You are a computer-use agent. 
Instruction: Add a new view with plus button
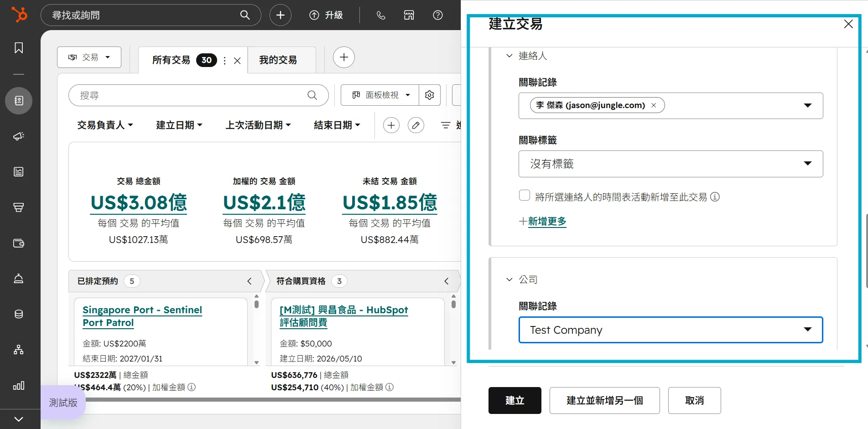click(344, 57)
